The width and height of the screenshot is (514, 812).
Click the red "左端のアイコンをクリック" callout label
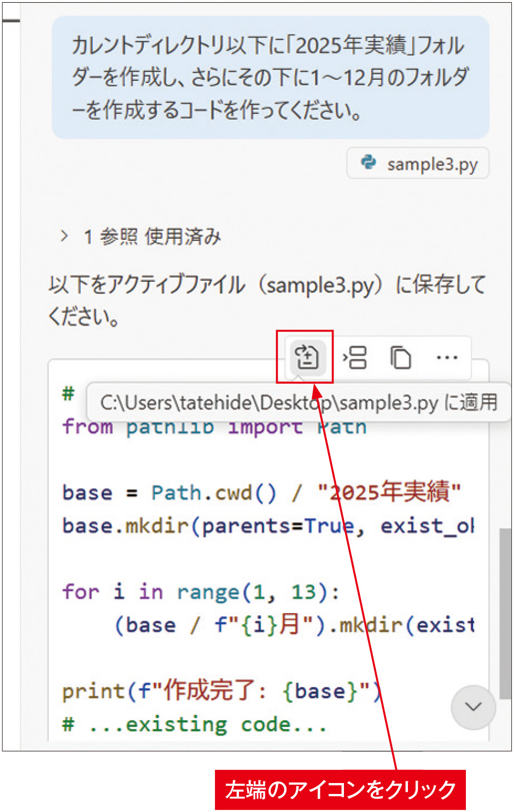[340, 790]
